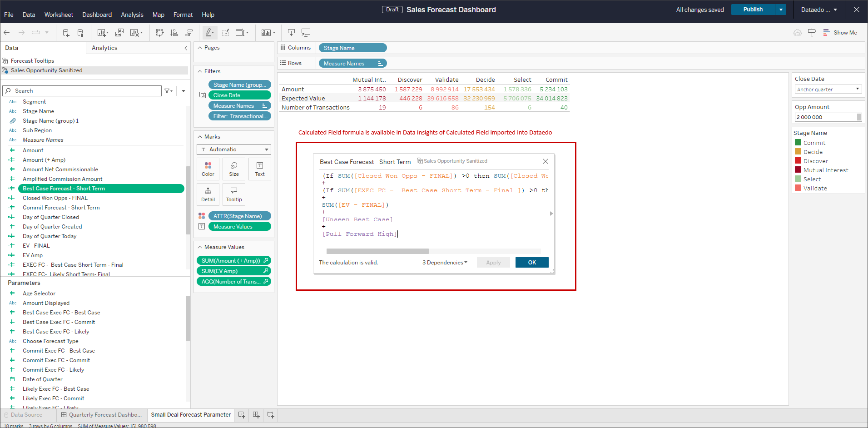Open the Automatic mark type dropdown
The height and width of the screenshot is (428, 868).
click(x=234, y=149)
